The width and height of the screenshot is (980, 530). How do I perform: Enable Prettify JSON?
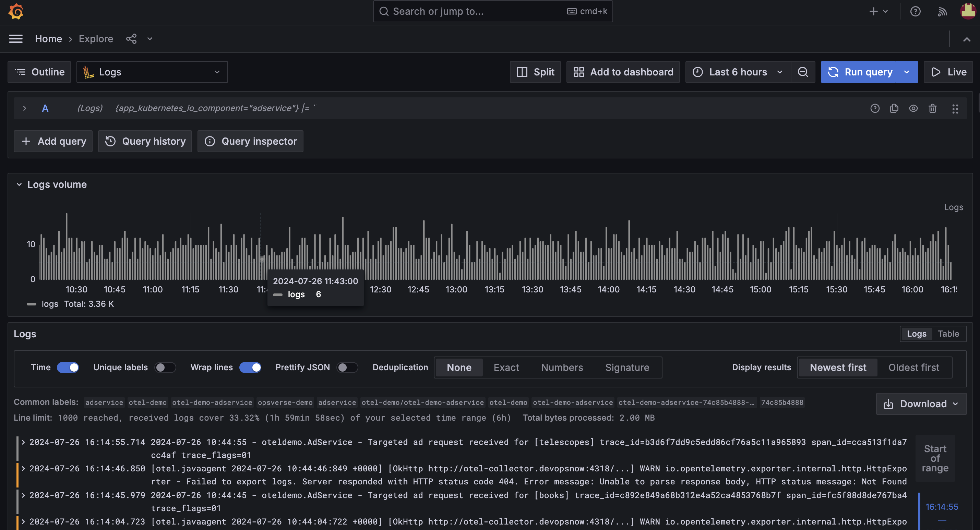[347, 367]
